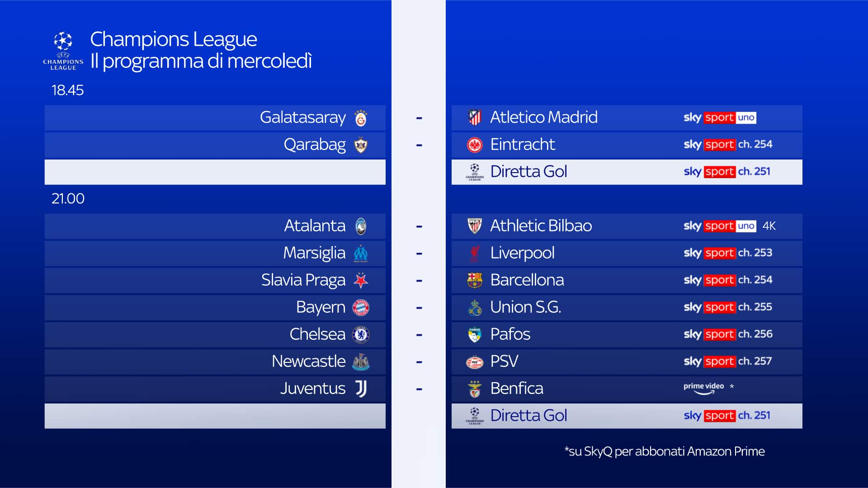The width and height of the screenshot is (868, 488).
Task: Click the Prime Video logo
Action: [703, 388]
